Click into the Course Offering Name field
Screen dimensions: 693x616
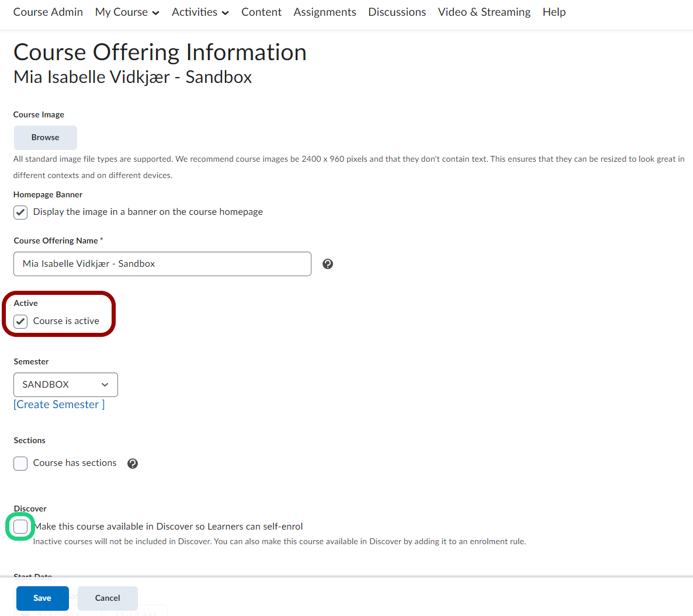[x=162, y=264]
